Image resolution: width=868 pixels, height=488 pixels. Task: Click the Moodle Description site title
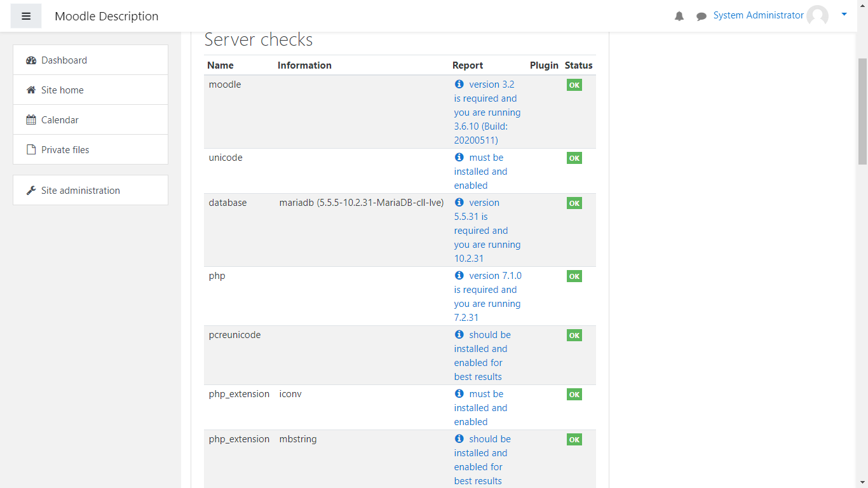click(107, 17)
